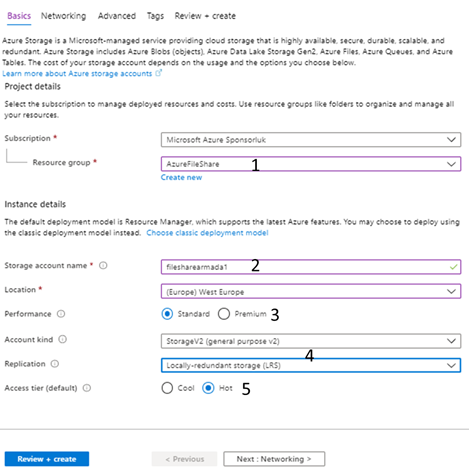Image resolution: width=469 pixels, height=471 pixels.
Task: Click the Performance info icon
Action: coord(61,314)
